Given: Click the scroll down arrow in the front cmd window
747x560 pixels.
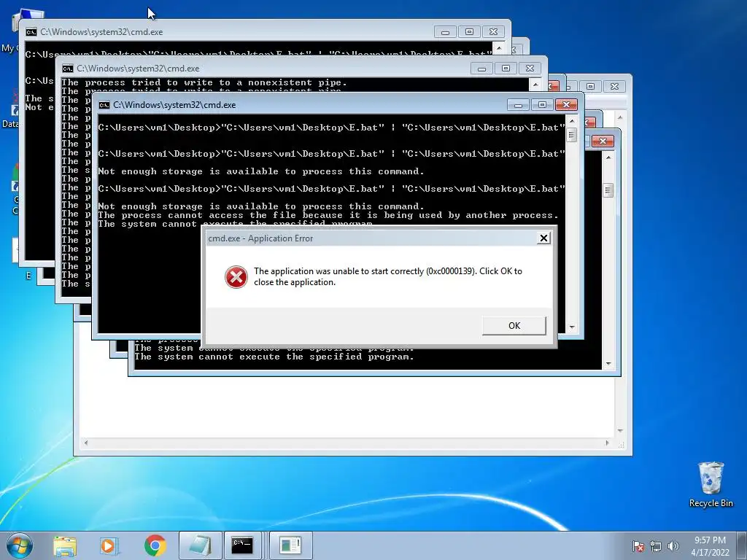Looking at the screenshot, I should coord(572,327).
